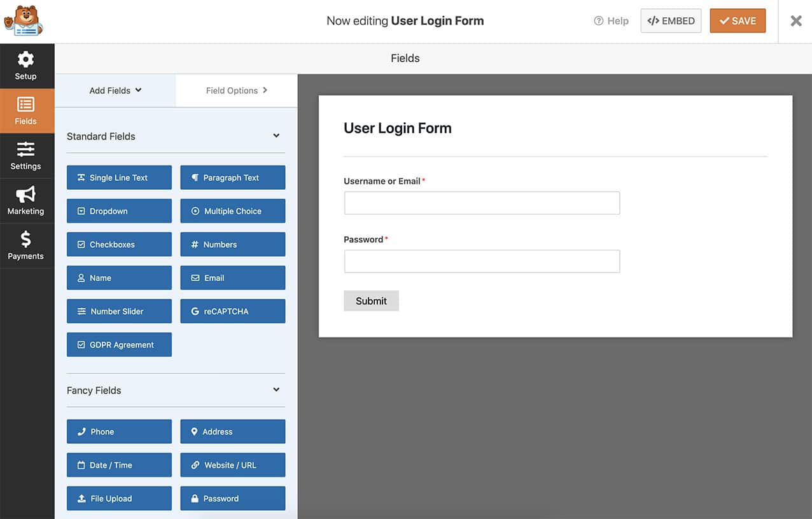Viewport: 812px width, 519px height.
Task: Collapse the Fancy Fields section
Action: point(276,390)
